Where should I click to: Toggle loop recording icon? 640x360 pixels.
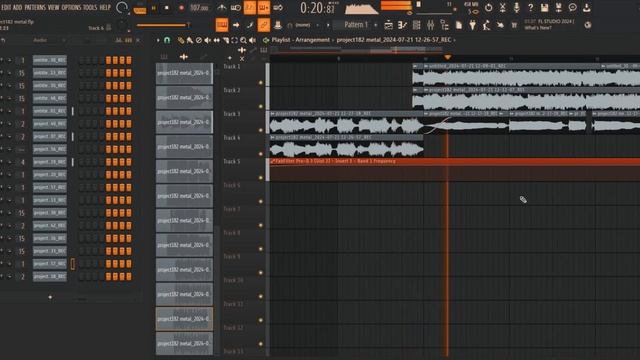278,7
